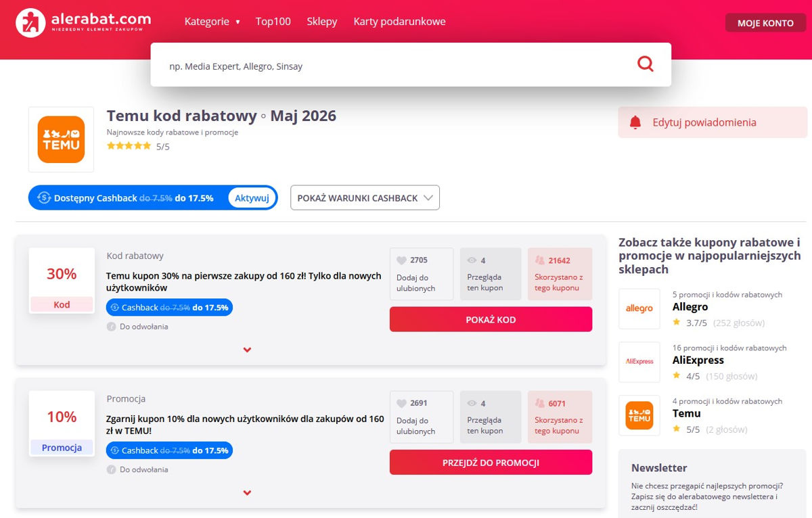The image size is (812, 518).
Task: Click the star icon next to sidebar Temu's 5/5
Action: click(677, 429)
